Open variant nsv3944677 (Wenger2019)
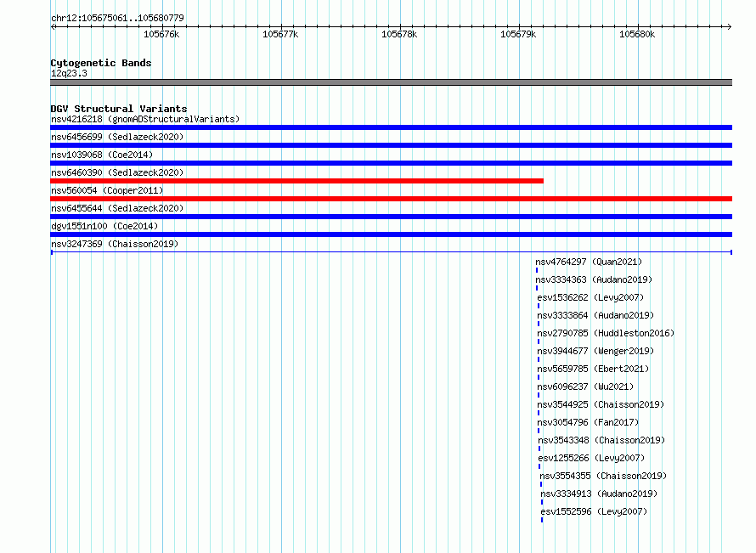Screen dimensions: 756x553 pyautogui.click(x=596, y=351)
